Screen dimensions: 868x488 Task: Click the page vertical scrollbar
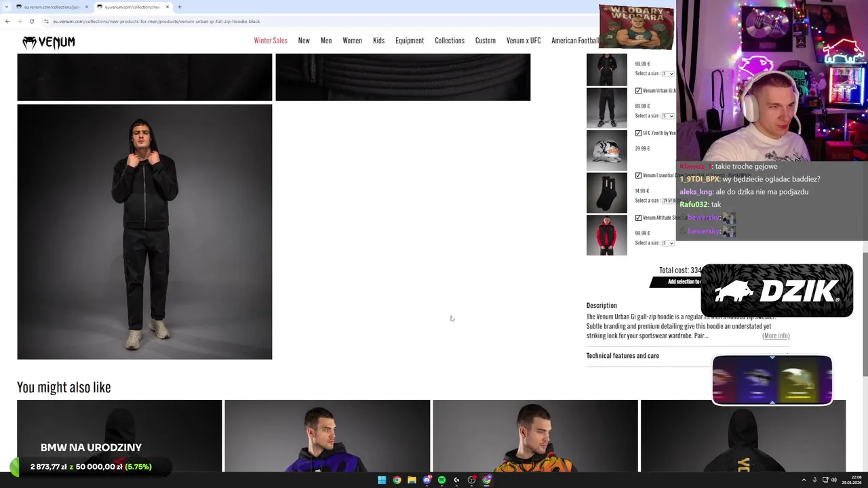tap(865, 313)
